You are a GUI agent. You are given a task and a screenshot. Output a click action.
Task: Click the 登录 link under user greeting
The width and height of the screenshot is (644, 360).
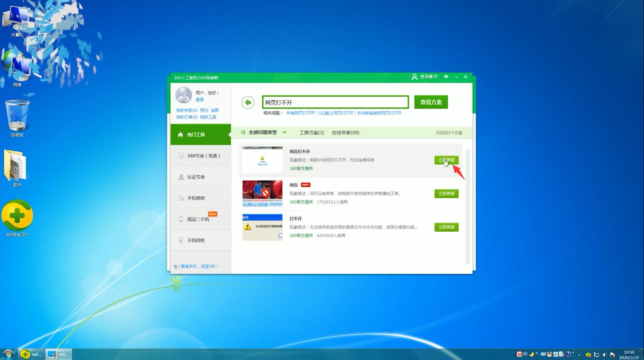point(200,100)
